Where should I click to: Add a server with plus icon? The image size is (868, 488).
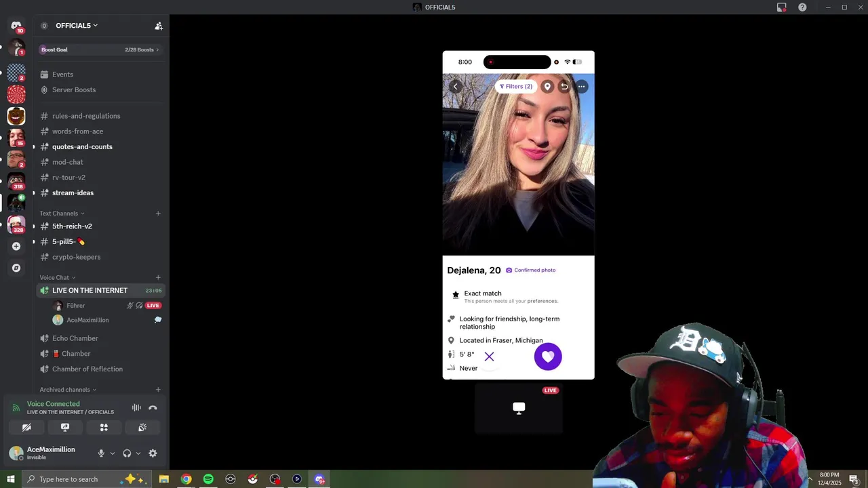click(16, 246)
